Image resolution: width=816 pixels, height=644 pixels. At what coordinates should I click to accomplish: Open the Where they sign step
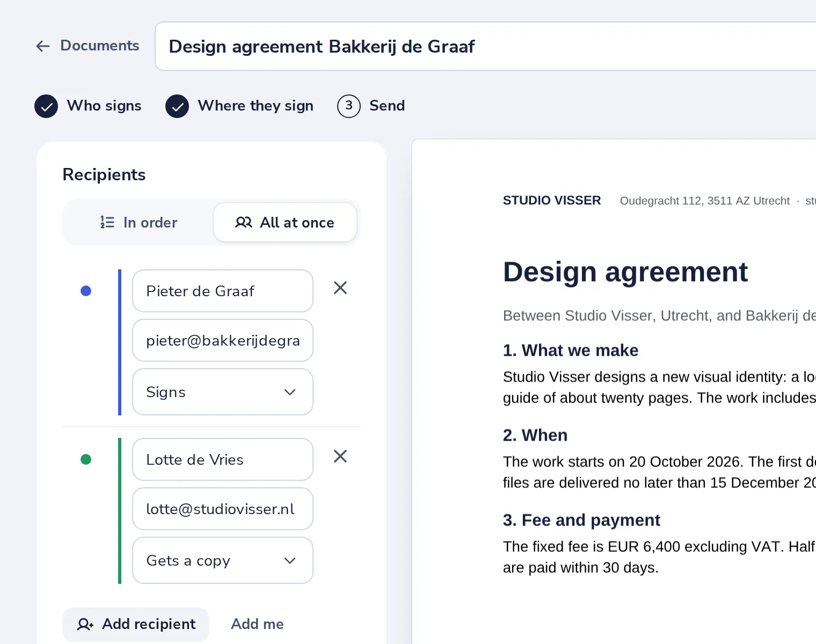point(239,106)
